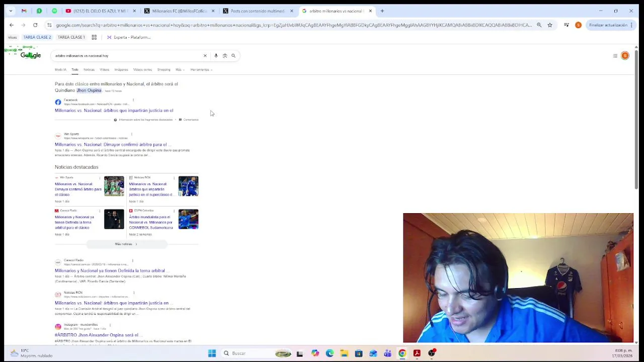Image resolution: width=644 pixels, height=362 pixels.
Task: Expand the Más dropdown
Action: 180,70
